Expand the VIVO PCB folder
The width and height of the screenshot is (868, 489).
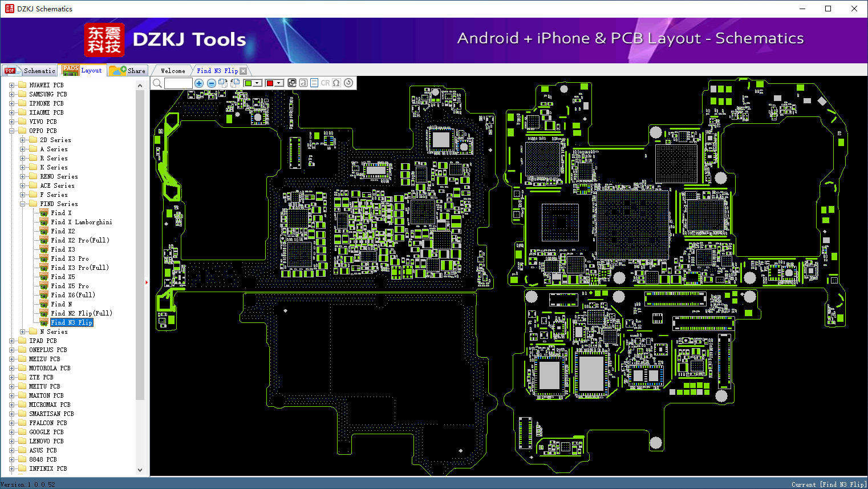point(11,122)
